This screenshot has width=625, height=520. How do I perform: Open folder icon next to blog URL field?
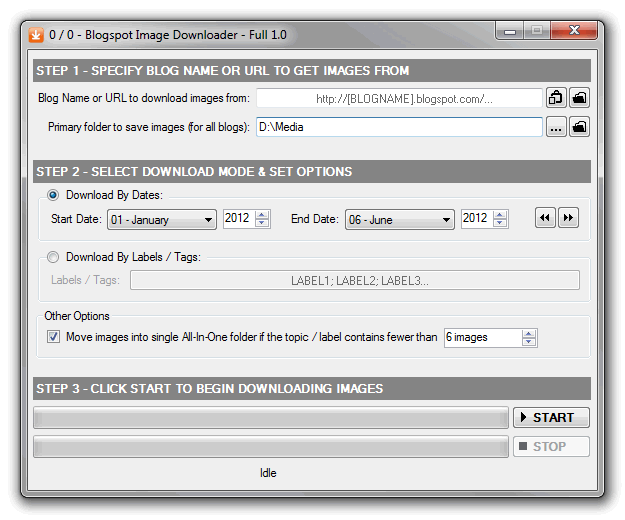580,98
